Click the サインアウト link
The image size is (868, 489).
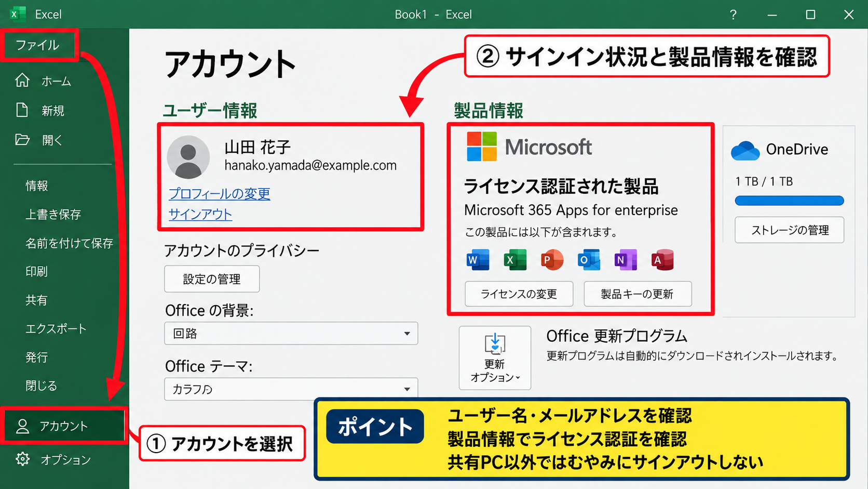point(200,214)
